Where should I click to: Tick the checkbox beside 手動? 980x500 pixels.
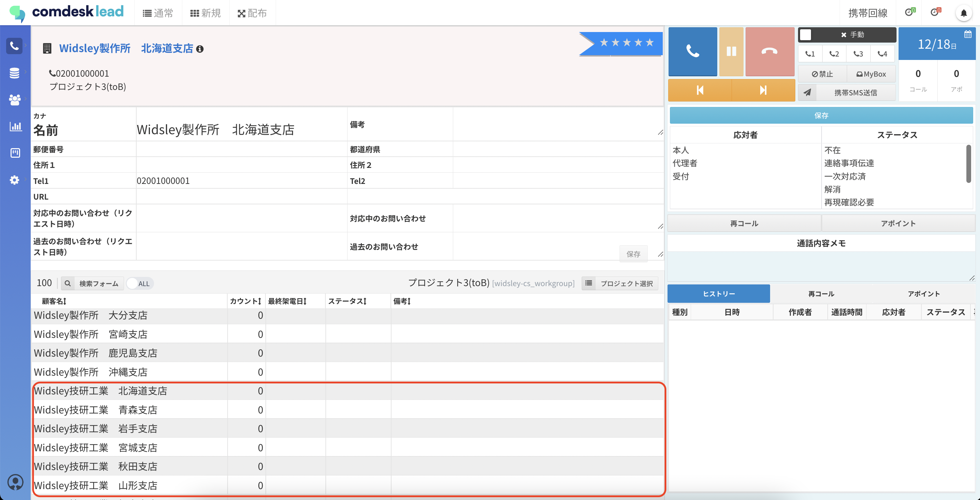click(806, 35)
